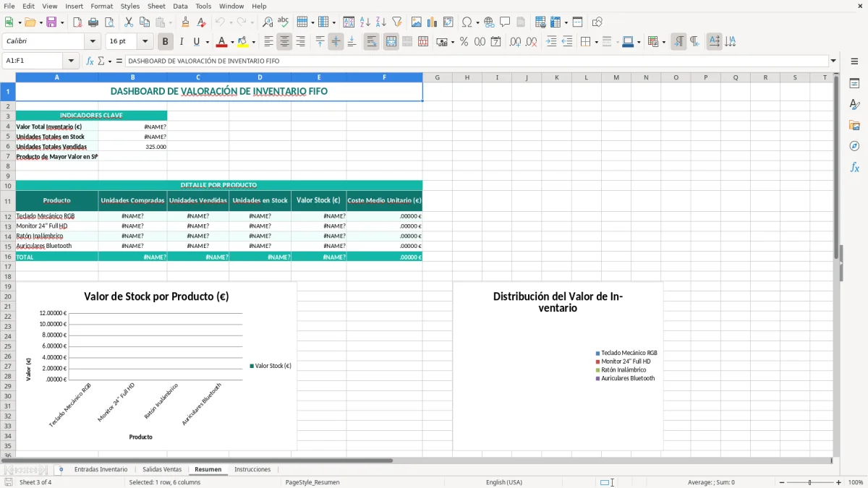Select the Valor de Stock bar chart

pos(156,366)
